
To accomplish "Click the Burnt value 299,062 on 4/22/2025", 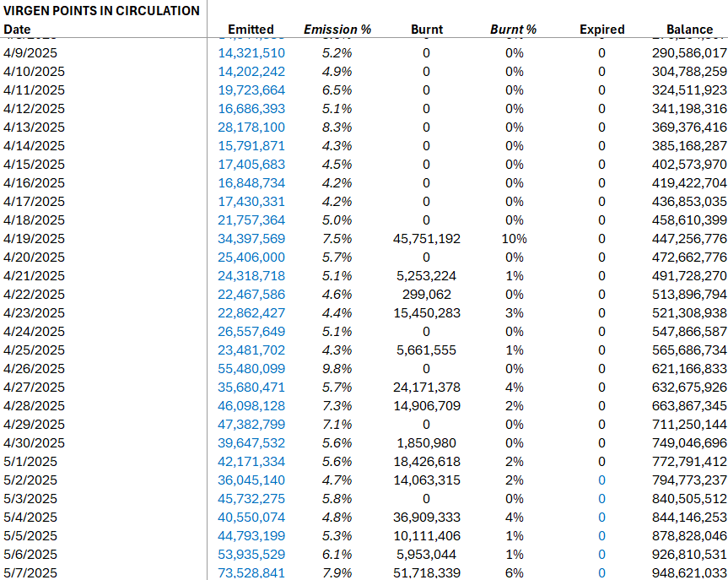I will (x=428, y=294).
